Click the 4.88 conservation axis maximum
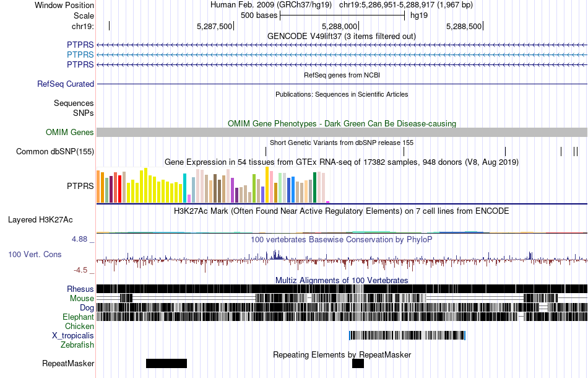588x378 pixels. coord(80,239)
